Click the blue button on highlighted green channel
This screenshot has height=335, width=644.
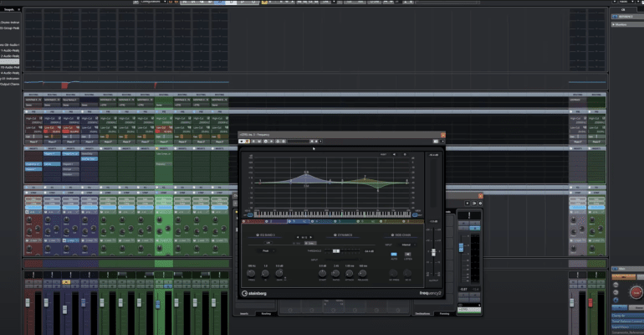[x=168, y=286]
